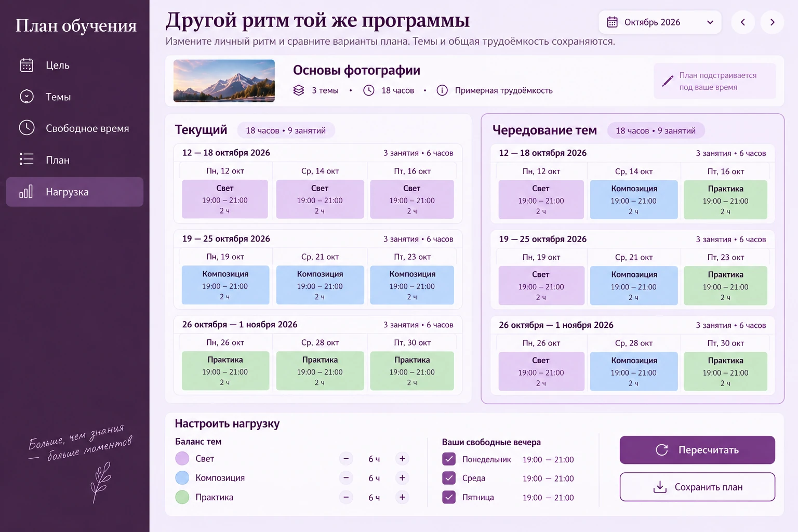Image resolution: width=798 pixels, height=532 pixels.
Task: Select the Чередование тем plan heading
Action: [544, 130]
